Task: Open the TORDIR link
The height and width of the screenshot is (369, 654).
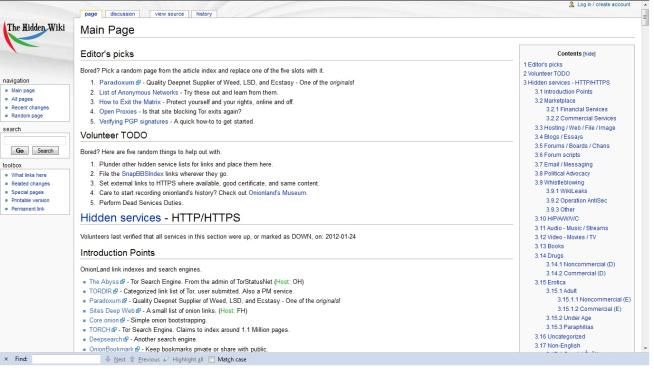Action: (x=101, y=291)
